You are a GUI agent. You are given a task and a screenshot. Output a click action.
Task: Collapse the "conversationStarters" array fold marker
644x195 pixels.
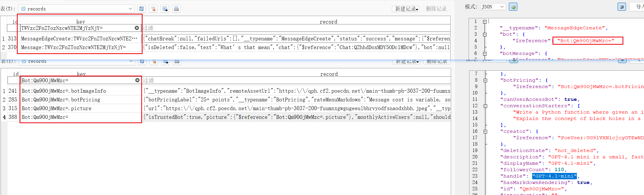click(485, 106)
